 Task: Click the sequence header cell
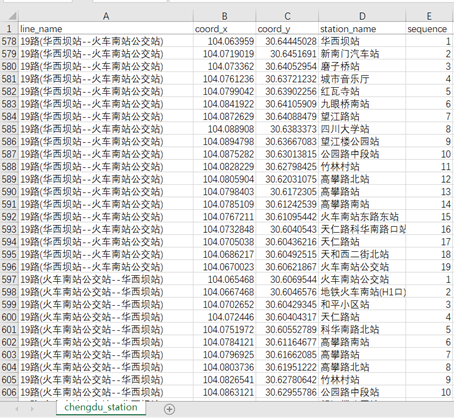(429, 29)
